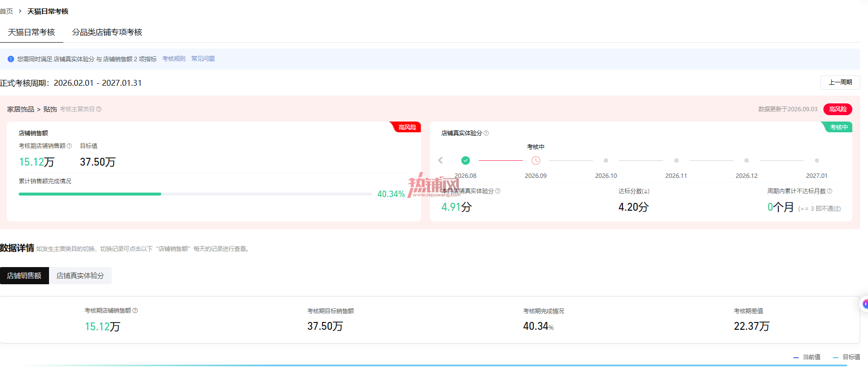The width and height of the screenshot is (868, 370).
Task: Select the 2026.12 timeline dot
Action: pyautogui.click(x=746, y=160)
